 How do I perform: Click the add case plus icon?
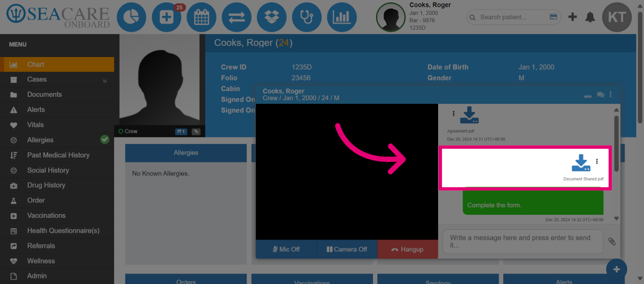coord(166,17)
